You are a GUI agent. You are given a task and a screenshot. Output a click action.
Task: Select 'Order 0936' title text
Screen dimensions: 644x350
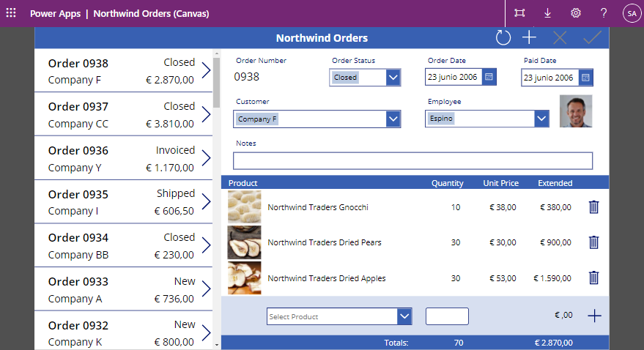(78, 151)
